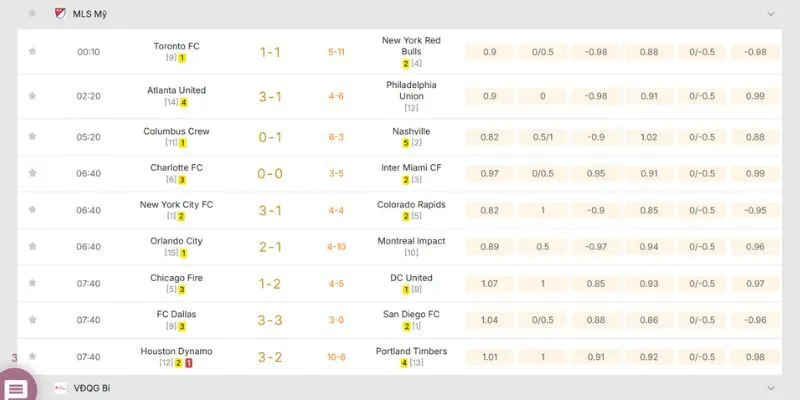Viewport: 800px width, 400px height.
Task: Expand the VĐQG Bỉ league section
Action: [770, 387]
